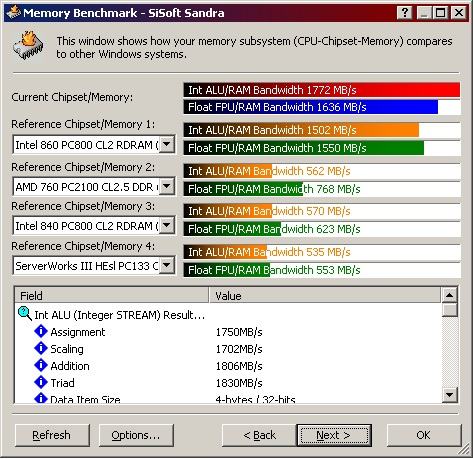Click the flaming memory chip benchmark icon
The image size is (473, 459).
coord(28,46)
